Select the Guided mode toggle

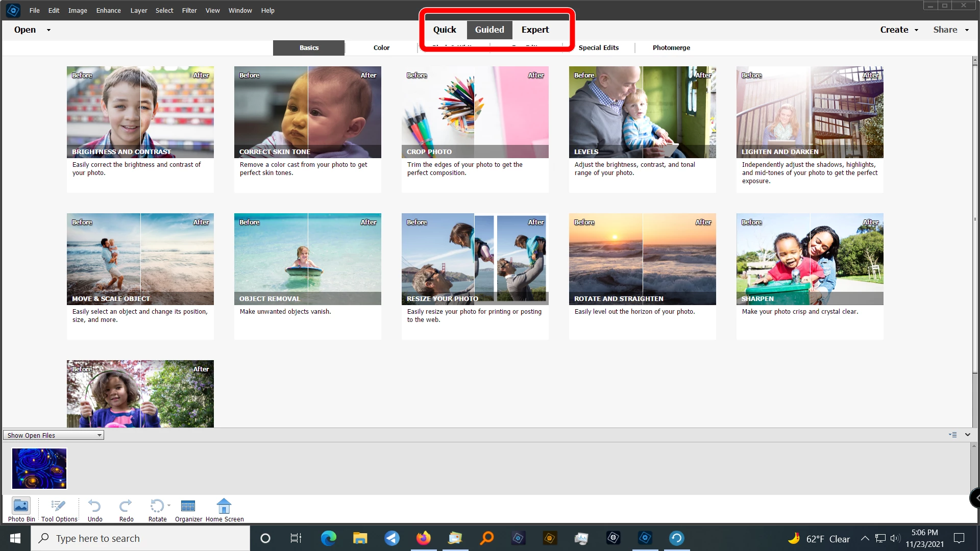tap(489, 30)
